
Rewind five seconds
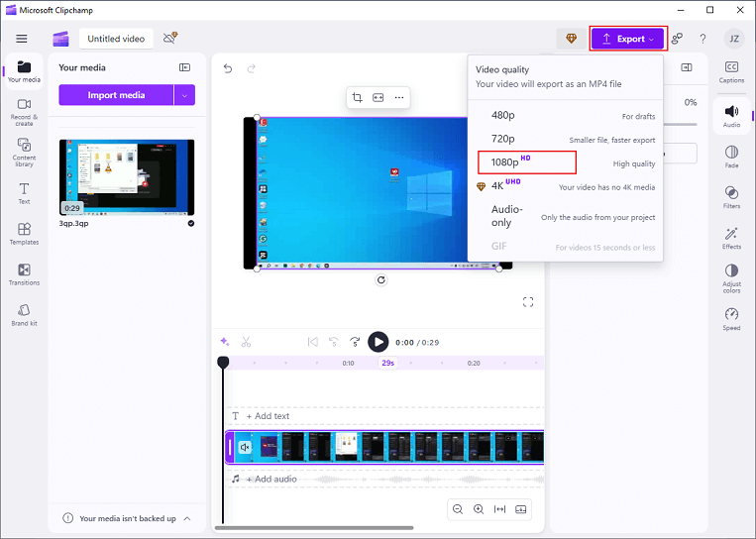coord(334,342)
